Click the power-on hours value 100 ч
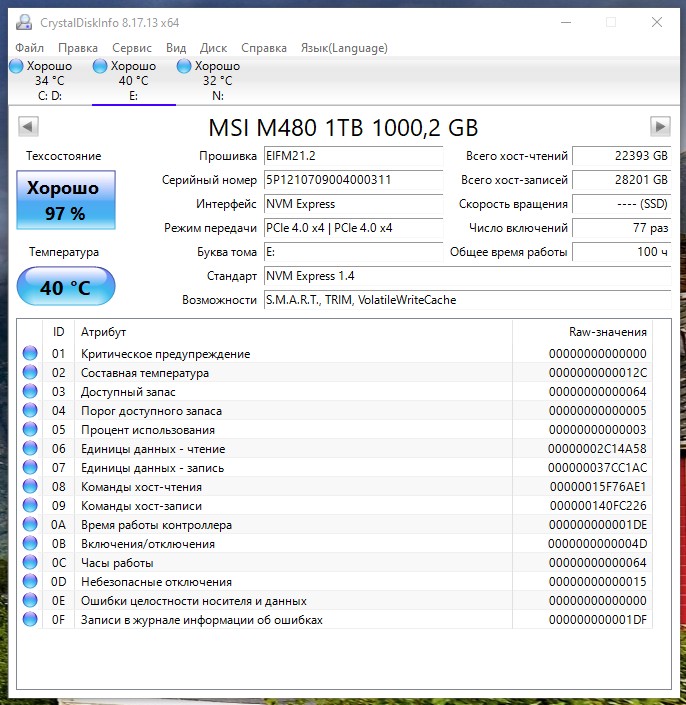The height and width of the screenshot is (705, 686). [x=621, y=252]
